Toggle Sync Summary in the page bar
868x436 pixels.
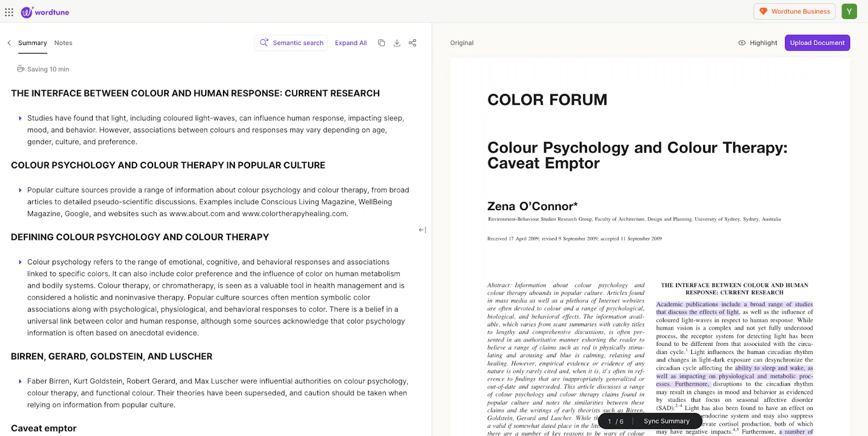click(667, 421)
